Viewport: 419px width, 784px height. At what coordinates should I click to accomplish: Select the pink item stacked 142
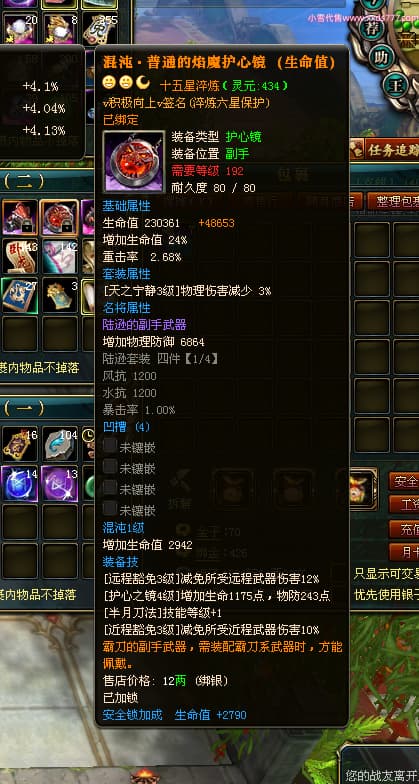click(60, 256)
